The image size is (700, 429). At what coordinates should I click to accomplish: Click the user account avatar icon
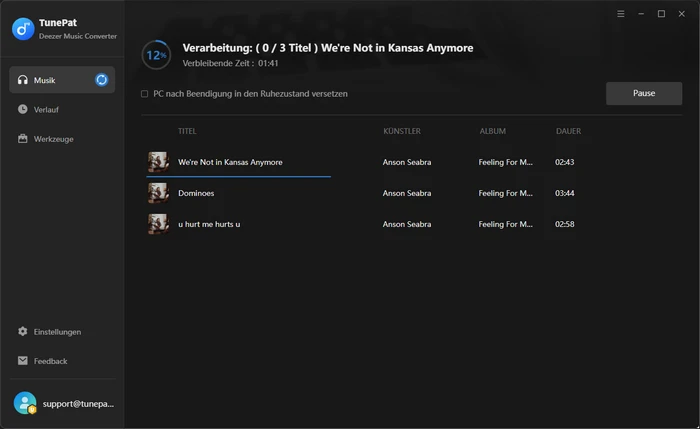pyautogui.click(x=25, y=403)
